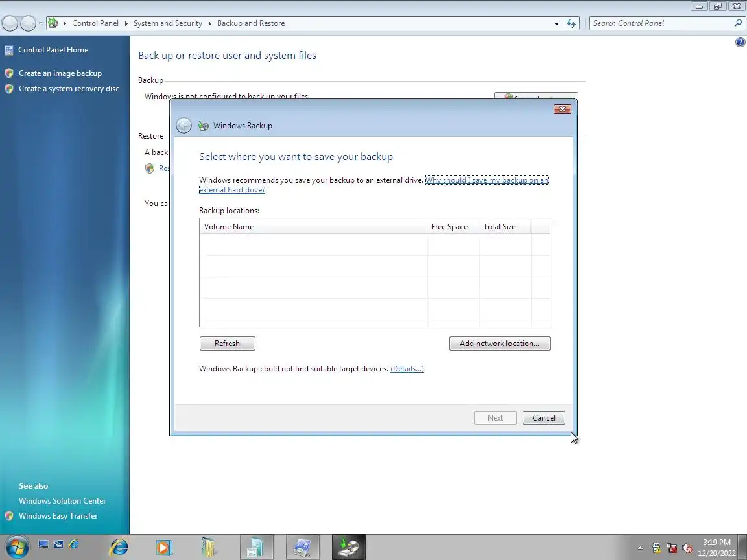Click the shield icon beside Windows Easy Transfer
Screen dimensions: 747x560
9,516
